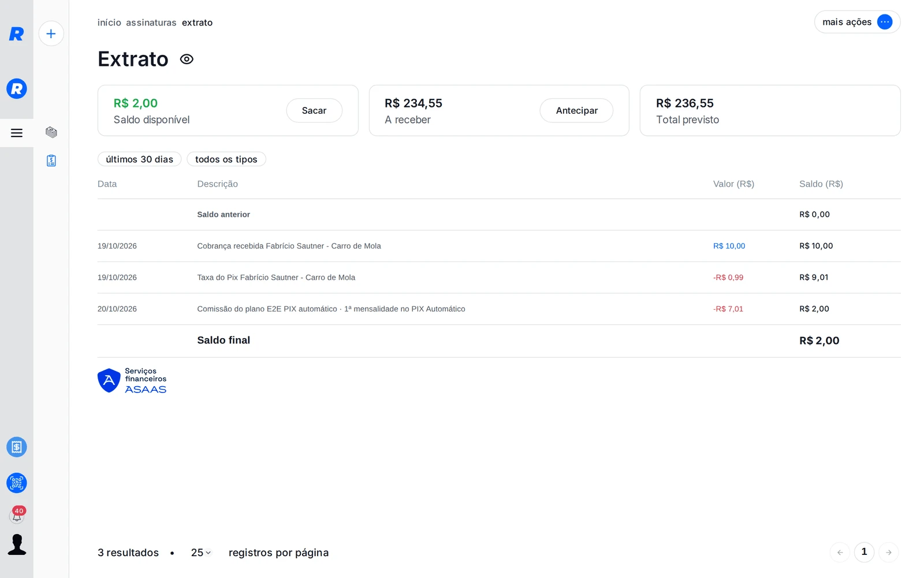Open the user profile silhouette icon
This screenshot has width=924, height=578.
pyautogui.click(x=17, y=544)
